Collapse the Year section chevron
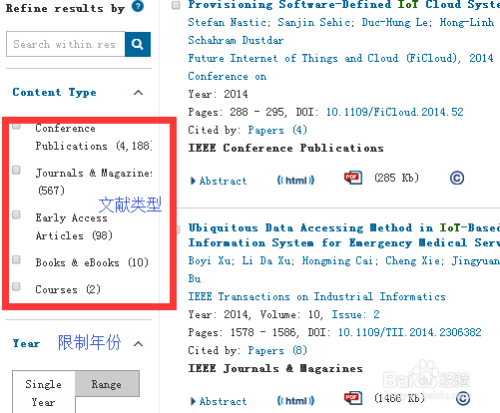 [x=138, y=344]
